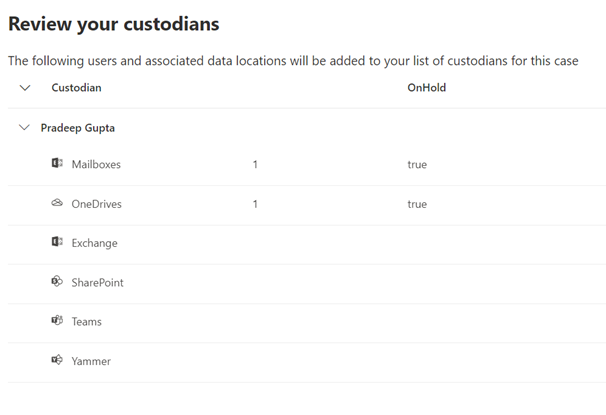This screenshot has height=415, width=606.
Task: Collapse the Pradeep Gupta custodian row
Action: (x=24, y=127)
